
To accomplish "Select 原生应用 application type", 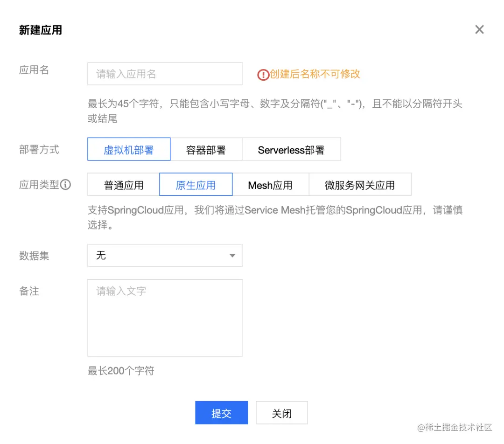I will pos(195,184).
